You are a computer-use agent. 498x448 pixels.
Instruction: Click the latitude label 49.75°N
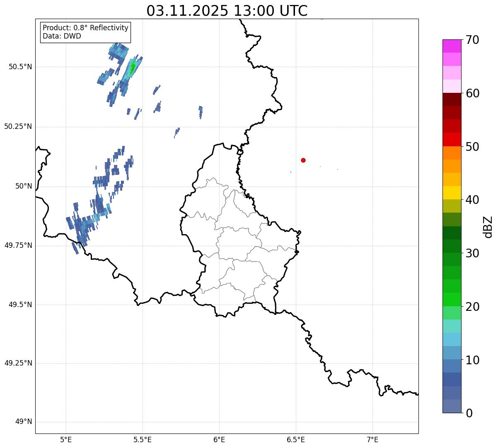coord(18,245)
